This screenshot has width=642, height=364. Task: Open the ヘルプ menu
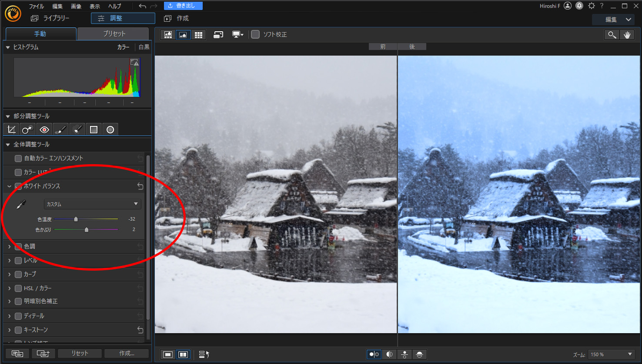pos(115,7)
